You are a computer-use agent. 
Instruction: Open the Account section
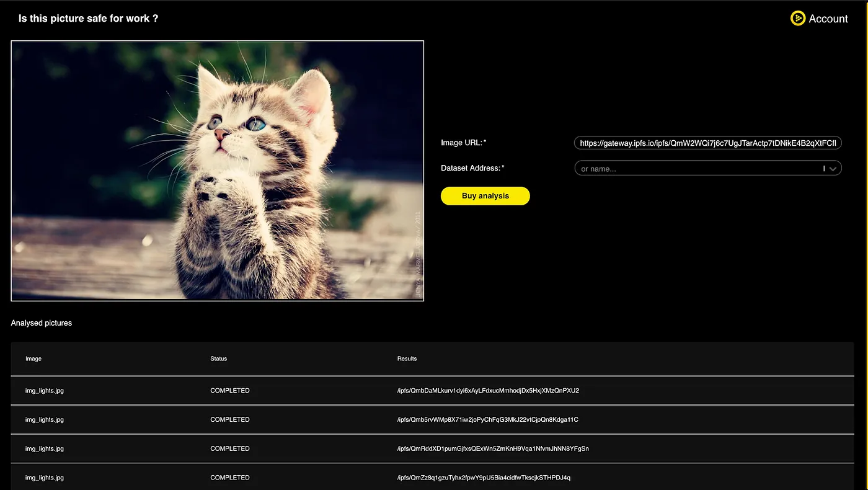click(828, 18)
